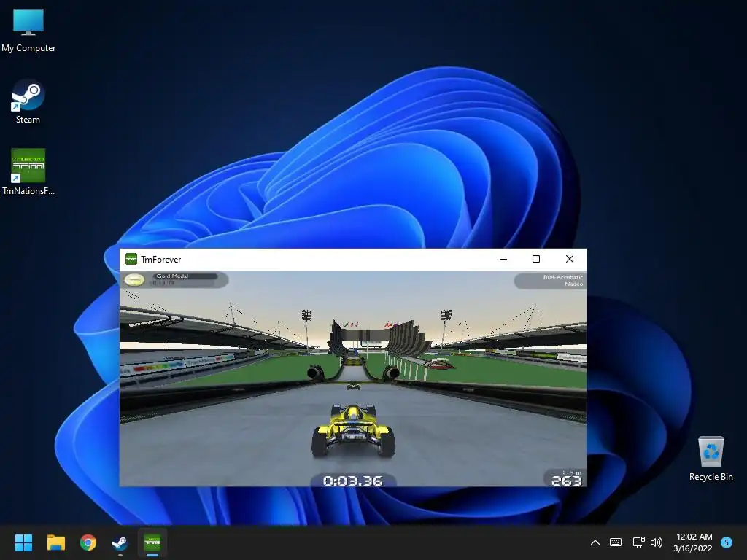747x560 pixels.
Task: Open the Windows Start menu
Action: 23,542
